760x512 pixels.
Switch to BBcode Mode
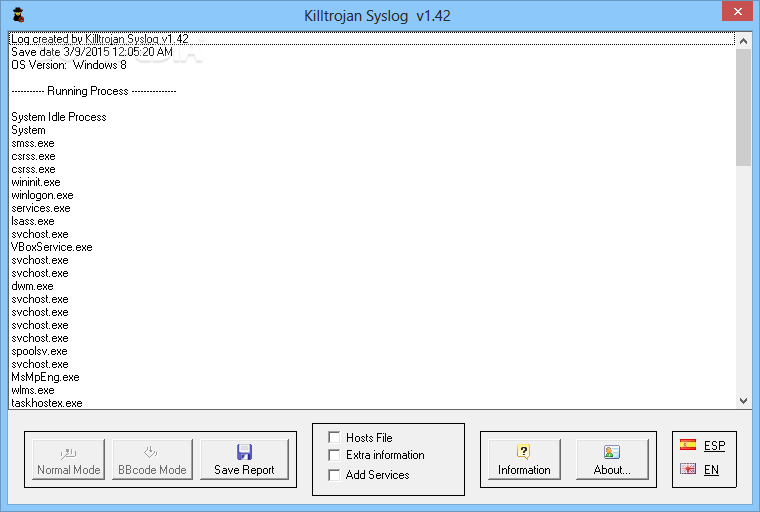[152, 459]
